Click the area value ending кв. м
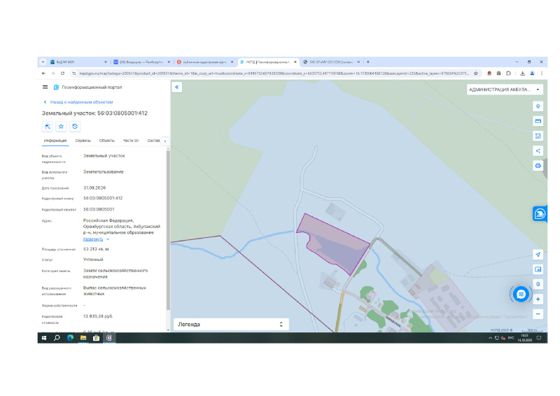This screenshot has height=396, width=560. click(x=96, y=249)
